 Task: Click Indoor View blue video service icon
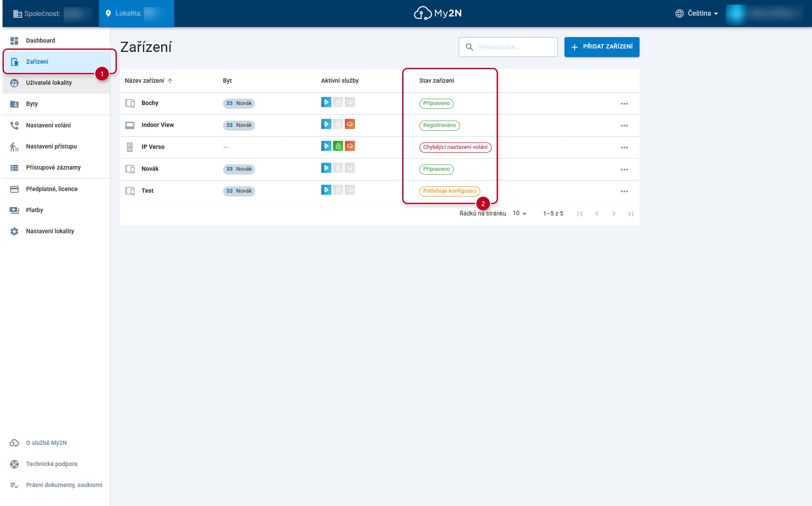point(326,124)
